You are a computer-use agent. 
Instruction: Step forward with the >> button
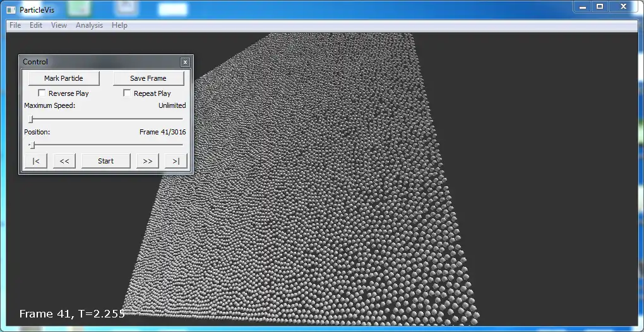coord(148,161)
